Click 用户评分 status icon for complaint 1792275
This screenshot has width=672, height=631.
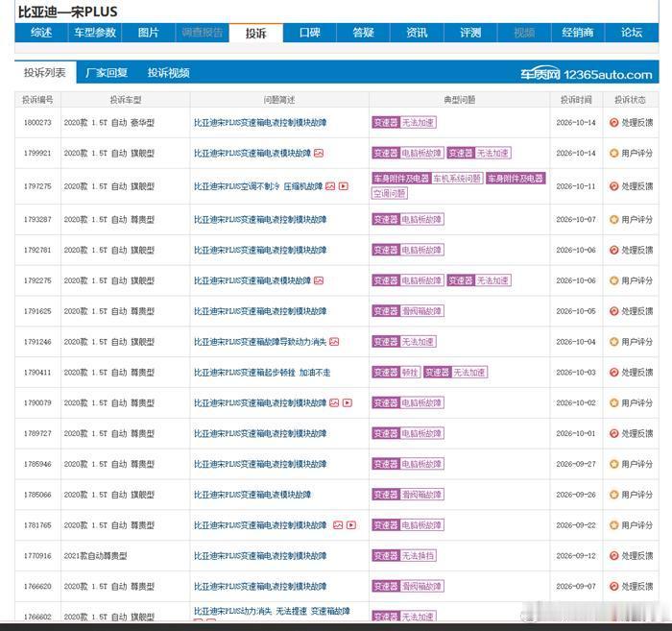click(x=613, y=280)
